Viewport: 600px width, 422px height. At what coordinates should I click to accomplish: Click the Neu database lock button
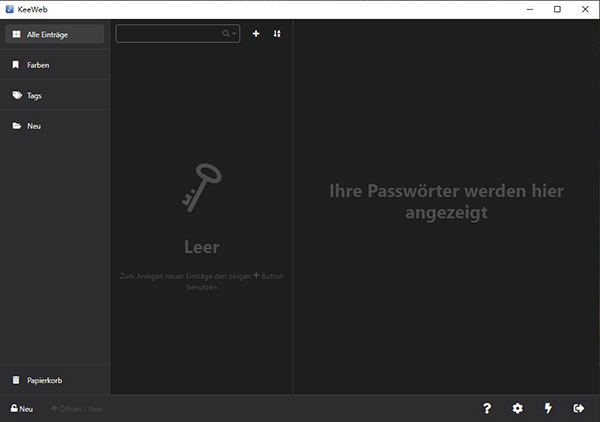(x=22, y=409)
